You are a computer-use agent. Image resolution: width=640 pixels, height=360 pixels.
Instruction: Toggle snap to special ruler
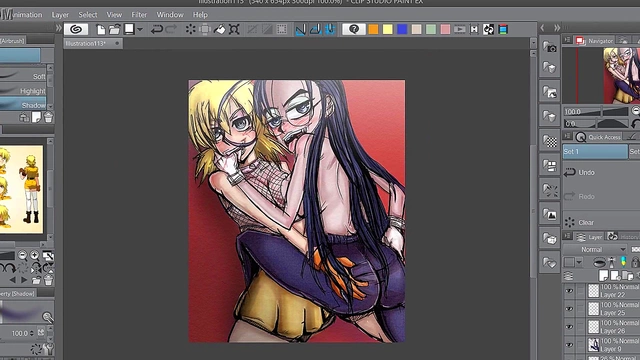point(315,29)
